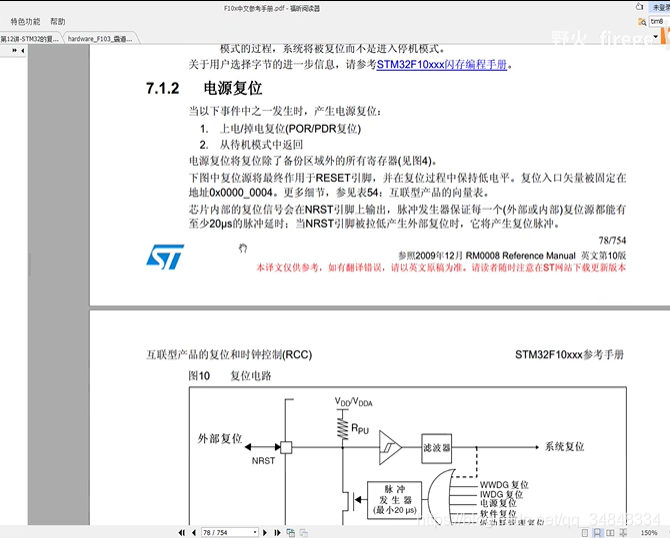Click the red translation disclaimer text

click(441, 268)
